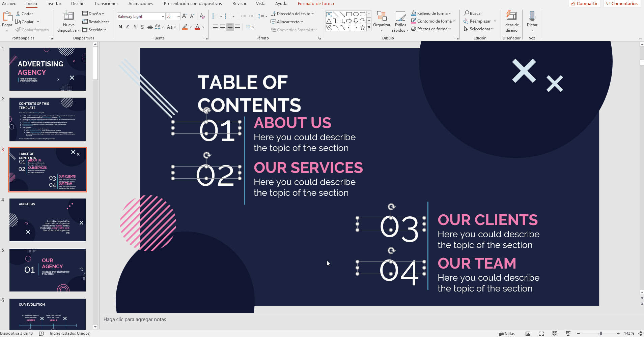Click spell check icon in status bar
644x337 pixels.
pos(41,334)
